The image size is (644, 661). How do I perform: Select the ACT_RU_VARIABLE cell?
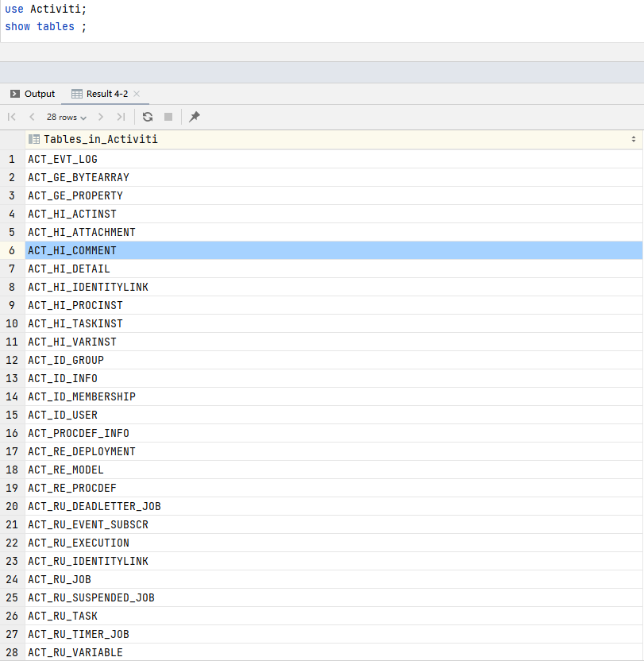coord(334,652)
